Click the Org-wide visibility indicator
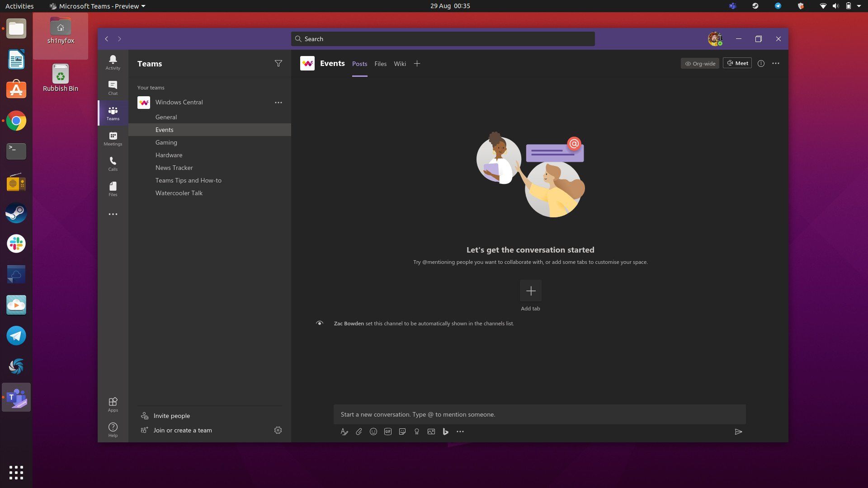This screenshot has height=488, width=868. click(700, 63)
